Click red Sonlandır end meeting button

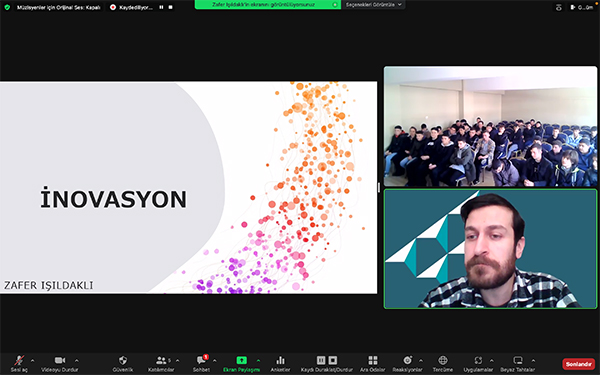coord(579,364)
